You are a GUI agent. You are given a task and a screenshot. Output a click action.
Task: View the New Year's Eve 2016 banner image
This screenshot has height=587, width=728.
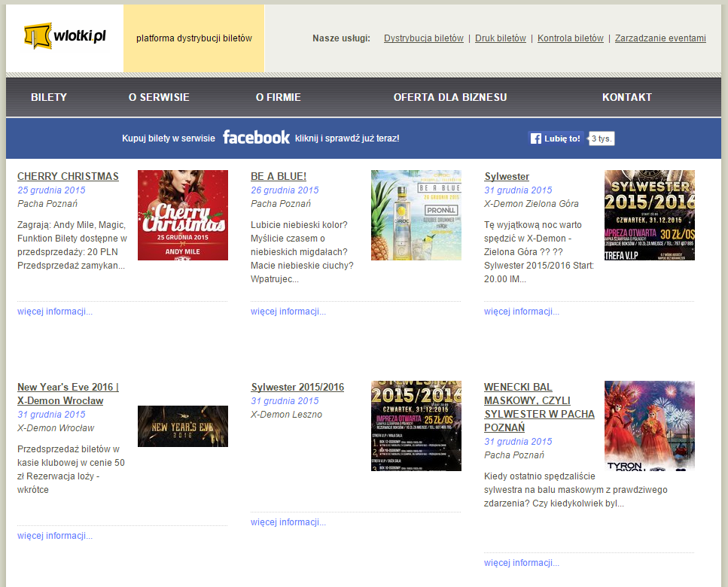182,426
